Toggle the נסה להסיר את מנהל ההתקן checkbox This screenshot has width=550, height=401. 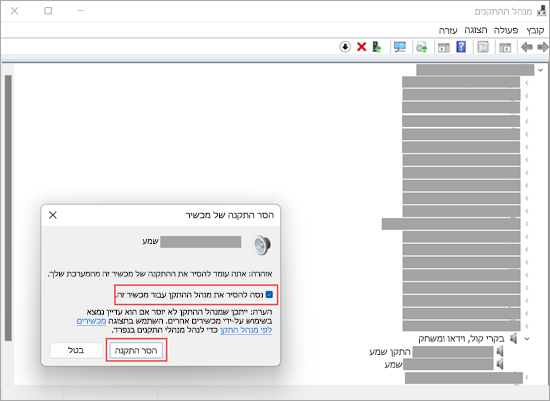coord(269,294)
